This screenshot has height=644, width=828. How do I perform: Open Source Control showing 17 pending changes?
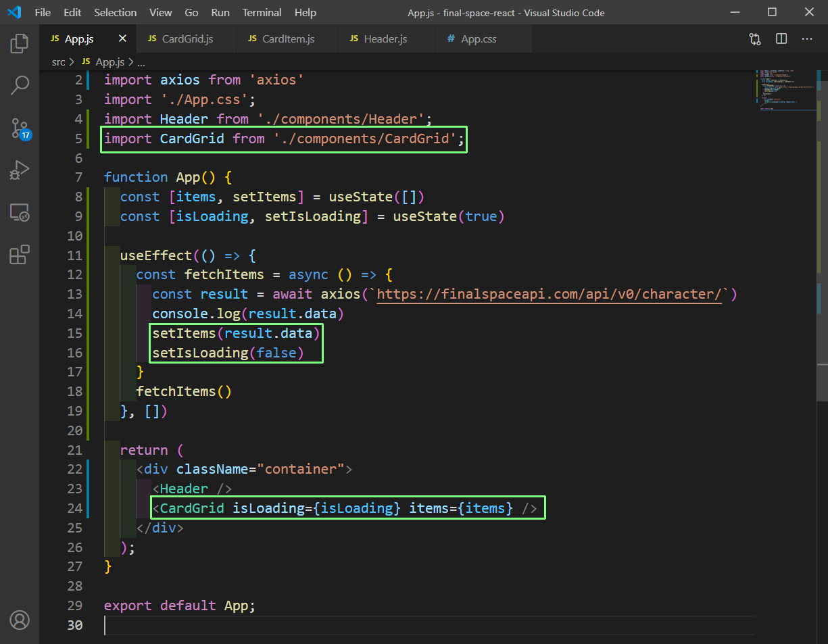pyautogui.click(x=19, y=128)
